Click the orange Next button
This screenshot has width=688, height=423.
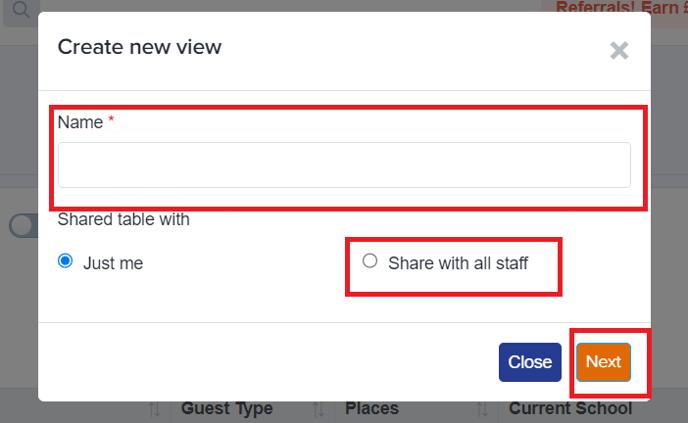pos(603,362)
